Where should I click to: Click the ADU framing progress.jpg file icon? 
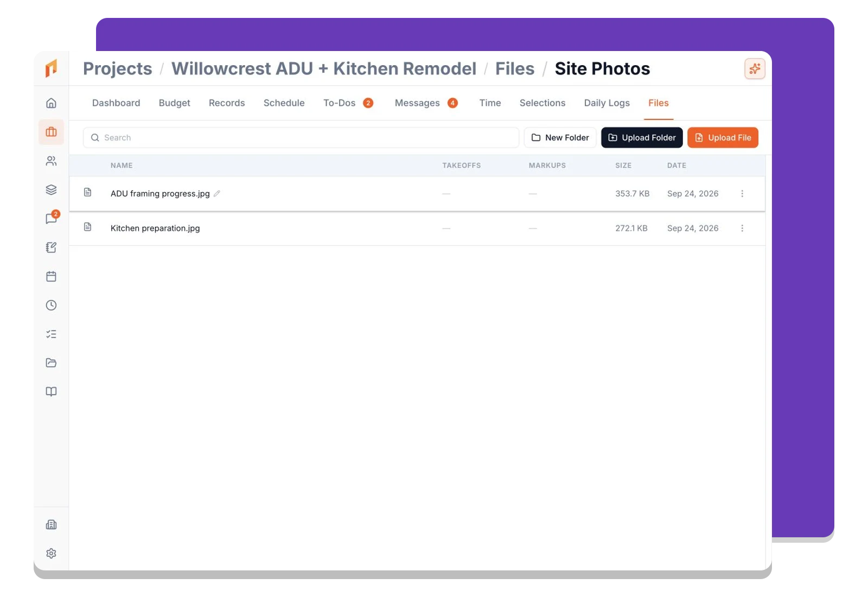(x=87, y=192)
